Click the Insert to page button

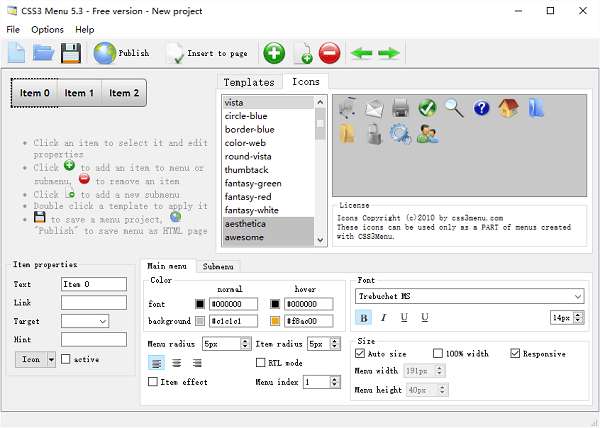207,53
